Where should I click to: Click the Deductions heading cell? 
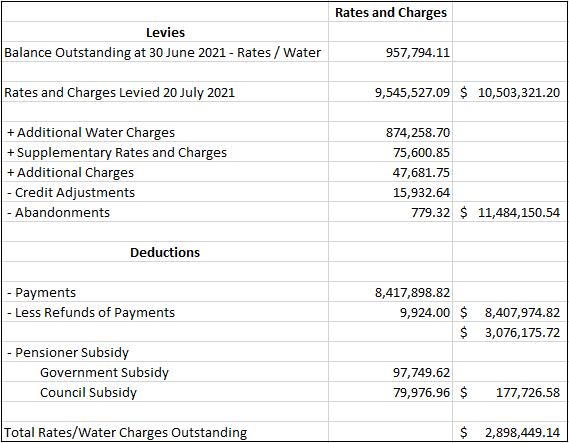(165, 253)
